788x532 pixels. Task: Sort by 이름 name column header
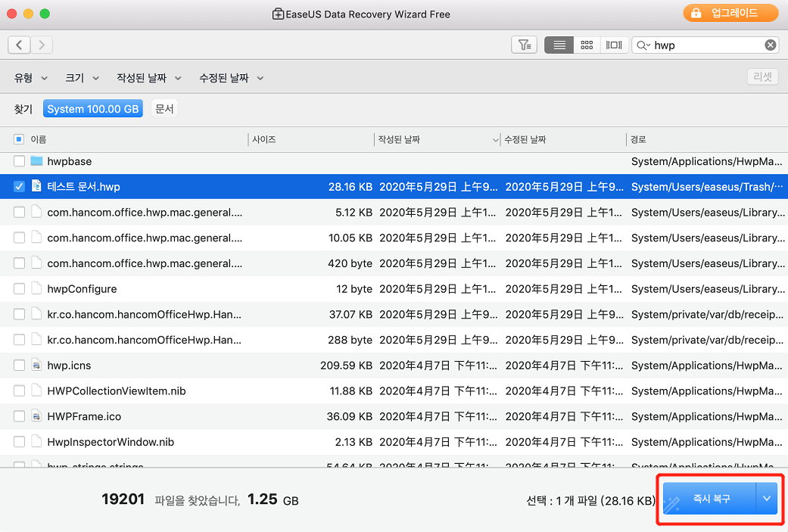[38, 139]
